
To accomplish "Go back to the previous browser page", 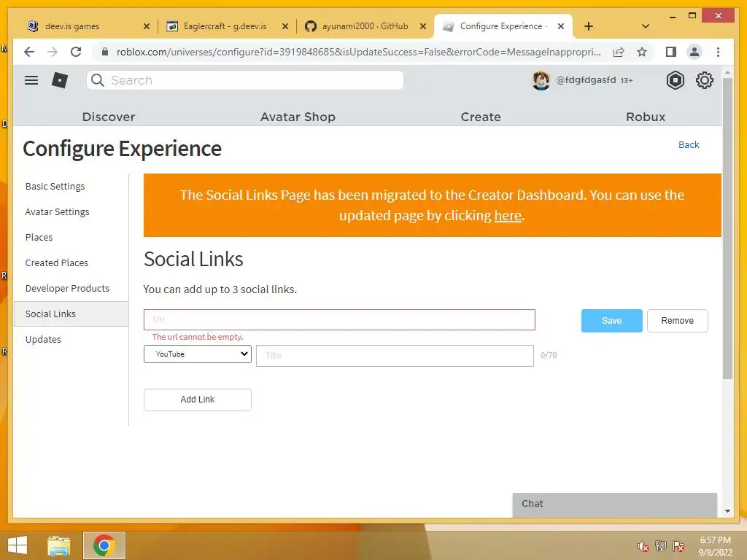I will tap(29, 52).
